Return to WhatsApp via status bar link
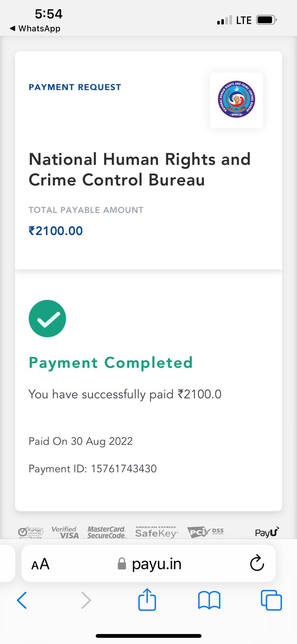Viewport: 297px width, 644px height. click(35, 29)
